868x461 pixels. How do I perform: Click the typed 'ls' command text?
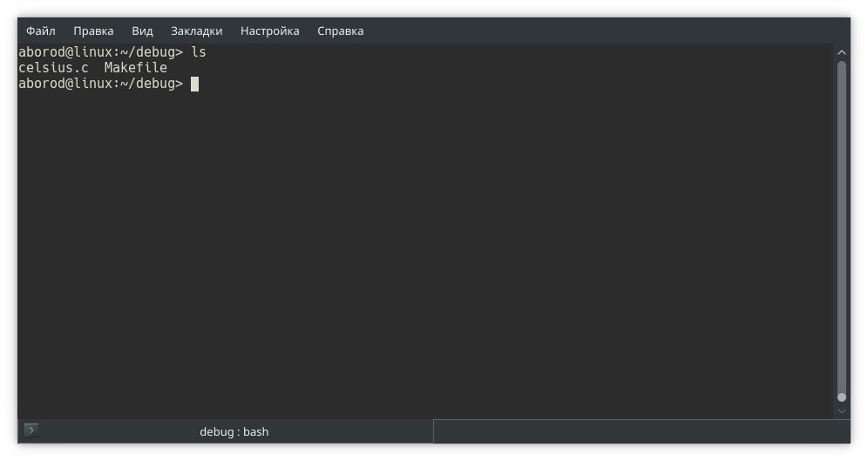point(199,52)
